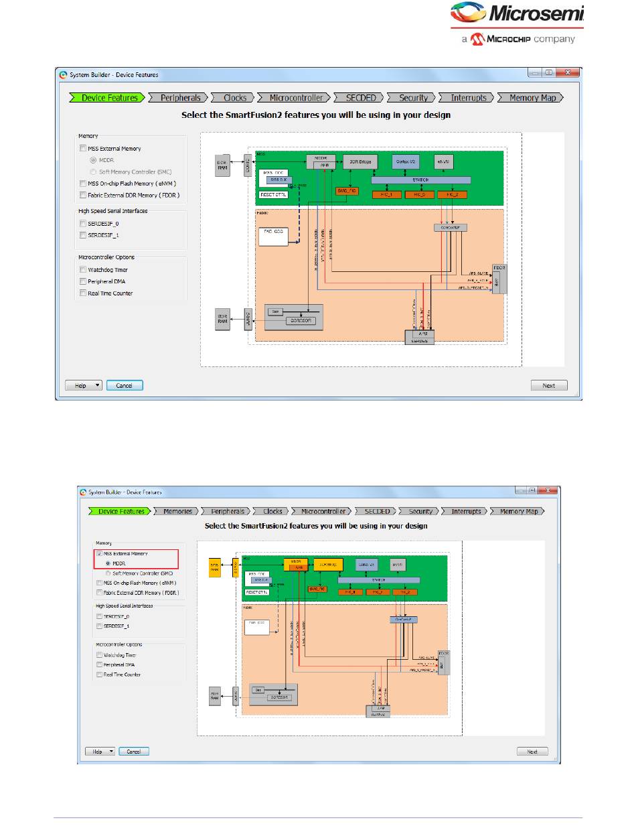Check MSS External Memory in window without Memories tab
The image size is (636, 840).
click(82, 149)
